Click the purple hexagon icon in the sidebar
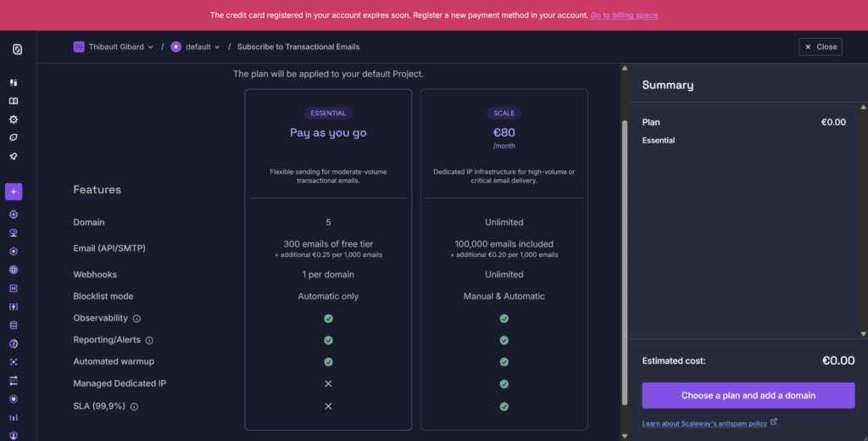The height and width of the screenshot is (441, 868). [14, 251]
